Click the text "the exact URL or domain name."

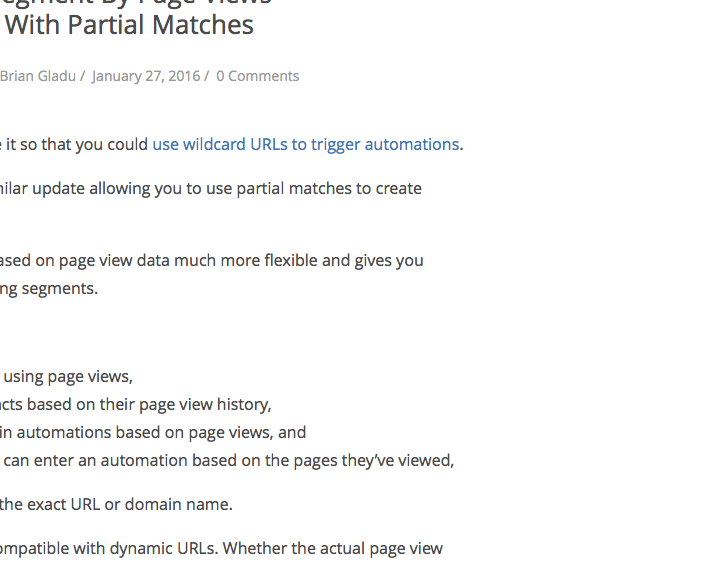(x=116, y=505)
